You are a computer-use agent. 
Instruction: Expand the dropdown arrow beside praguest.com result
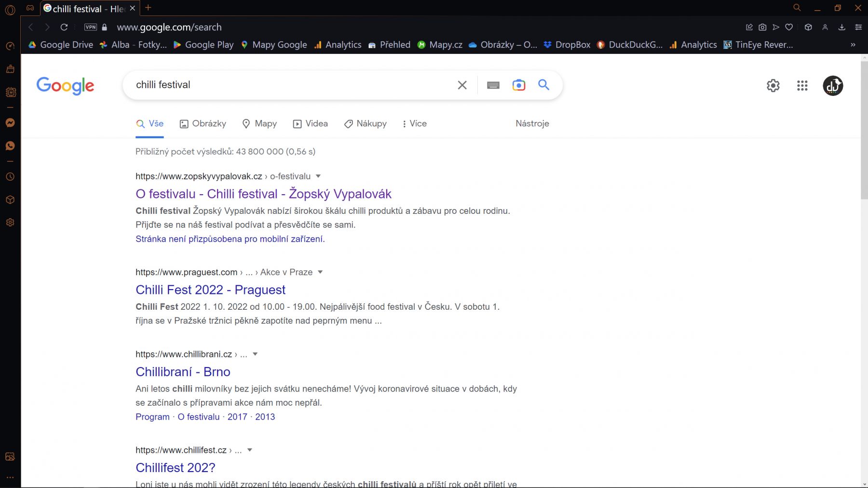320,272
